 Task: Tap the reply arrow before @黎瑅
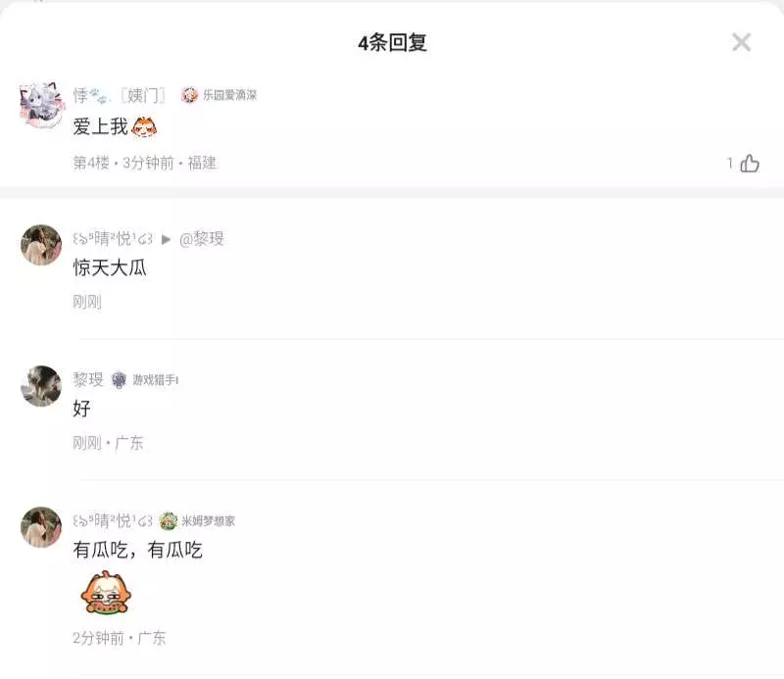tap(166, 239)
